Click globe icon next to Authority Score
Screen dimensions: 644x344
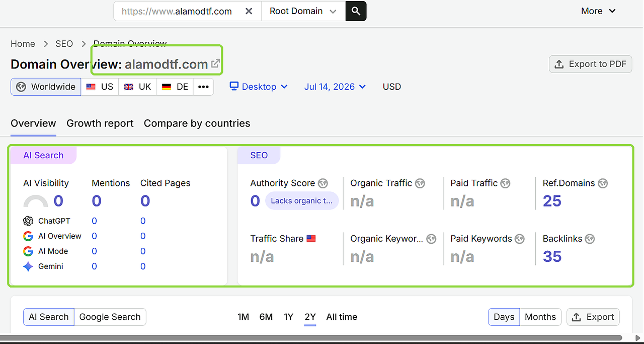[x=323, y=183]
